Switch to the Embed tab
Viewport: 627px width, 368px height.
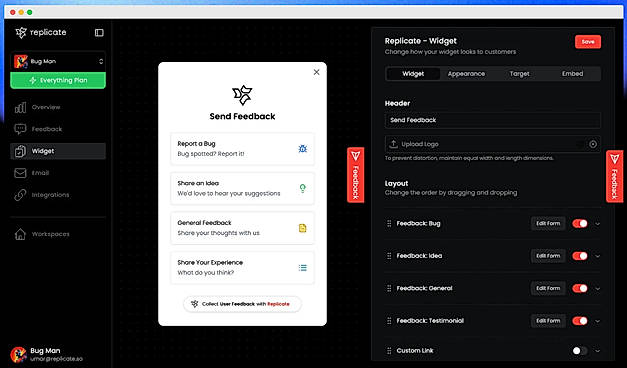pyautogui.click(x=573, y=74)
